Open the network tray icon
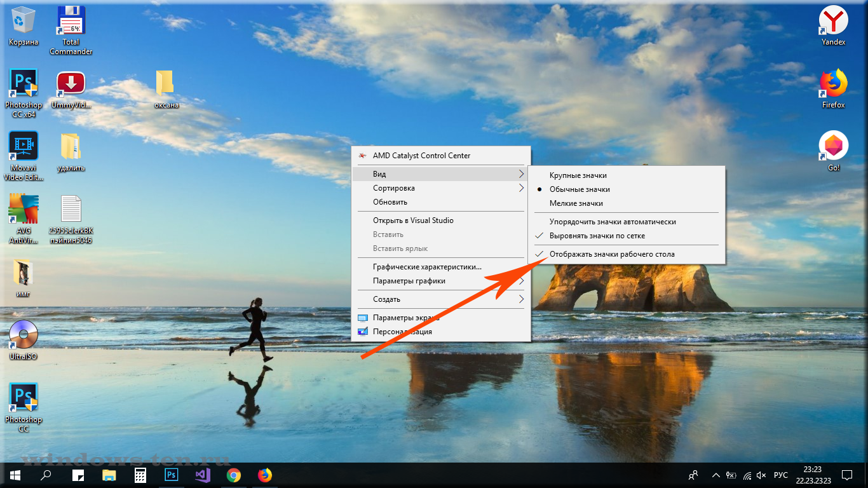 747,475
